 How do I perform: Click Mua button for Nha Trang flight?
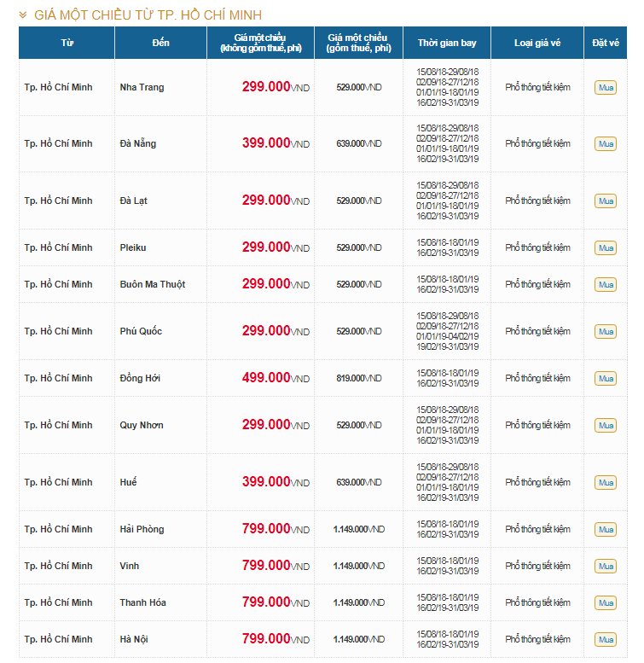606,87
